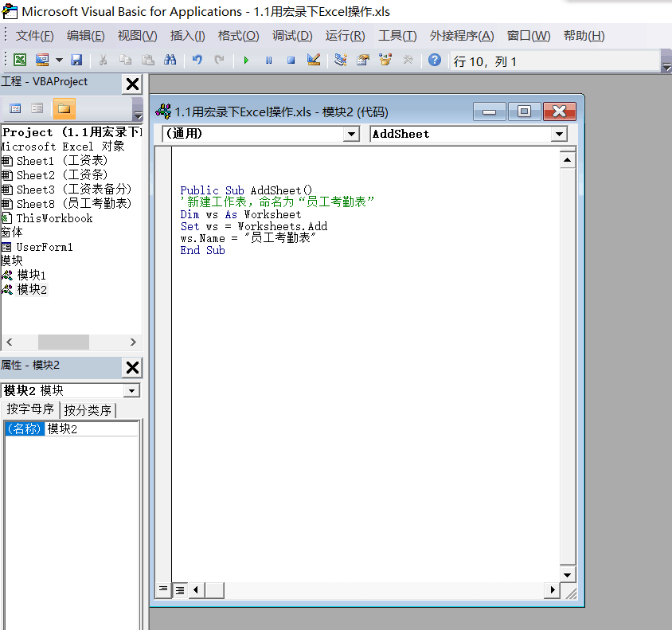The height and width of the screenshot is (630, 672).
Task: Open the 调试(D) menu
Action: click(x=291, y=36)
